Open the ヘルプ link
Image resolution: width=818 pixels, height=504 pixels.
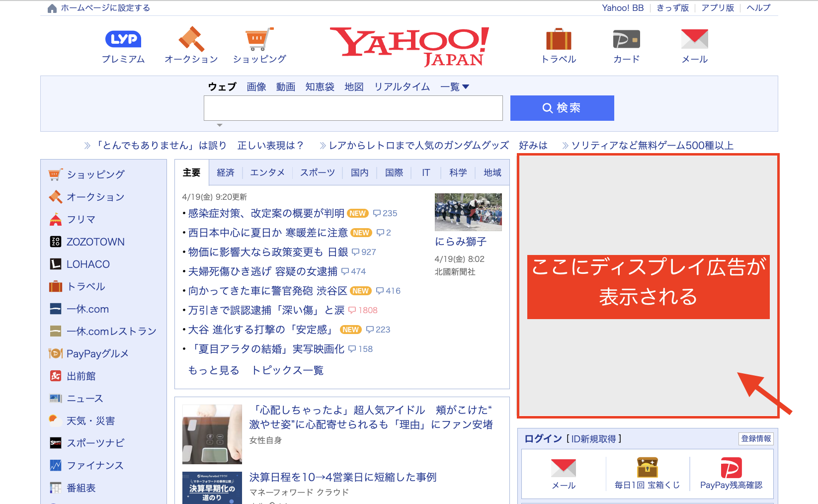(758, 8)
